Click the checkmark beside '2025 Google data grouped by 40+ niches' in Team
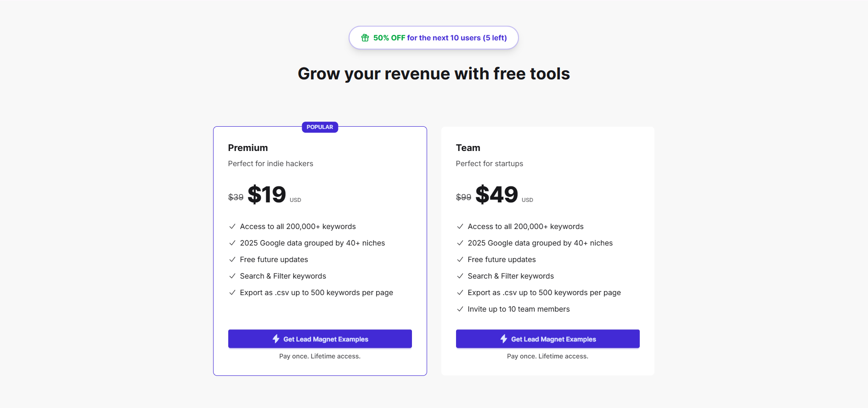The height and width of the screenshot is (408, 868). pos(460,243)
